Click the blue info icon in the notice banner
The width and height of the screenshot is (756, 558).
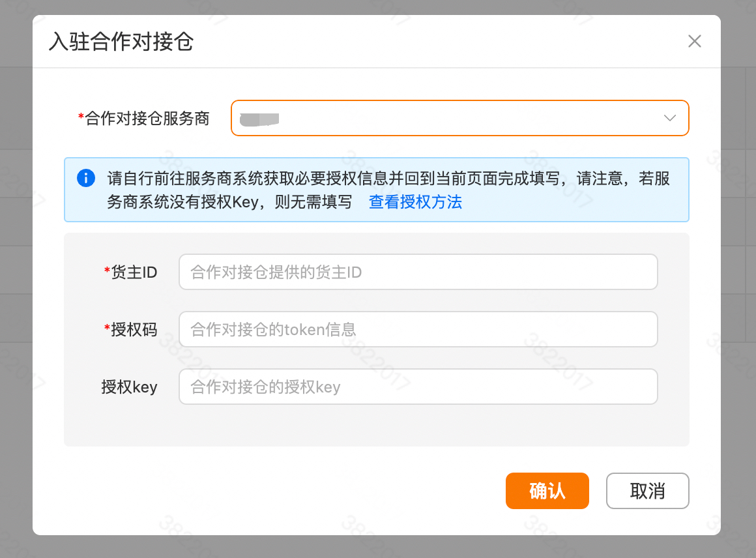(85, 178)
